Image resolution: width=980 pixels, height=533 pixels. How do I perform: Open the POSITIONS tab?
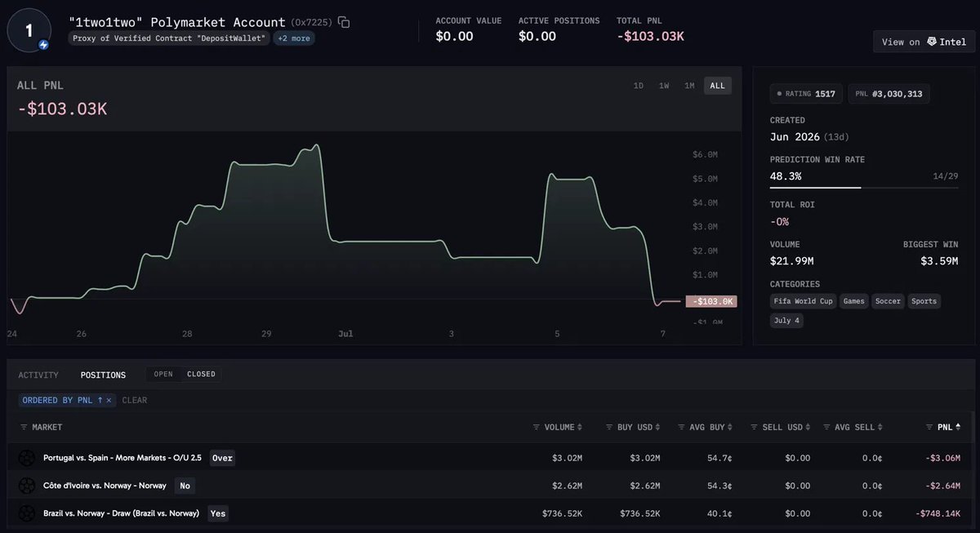tap(103, 375)
